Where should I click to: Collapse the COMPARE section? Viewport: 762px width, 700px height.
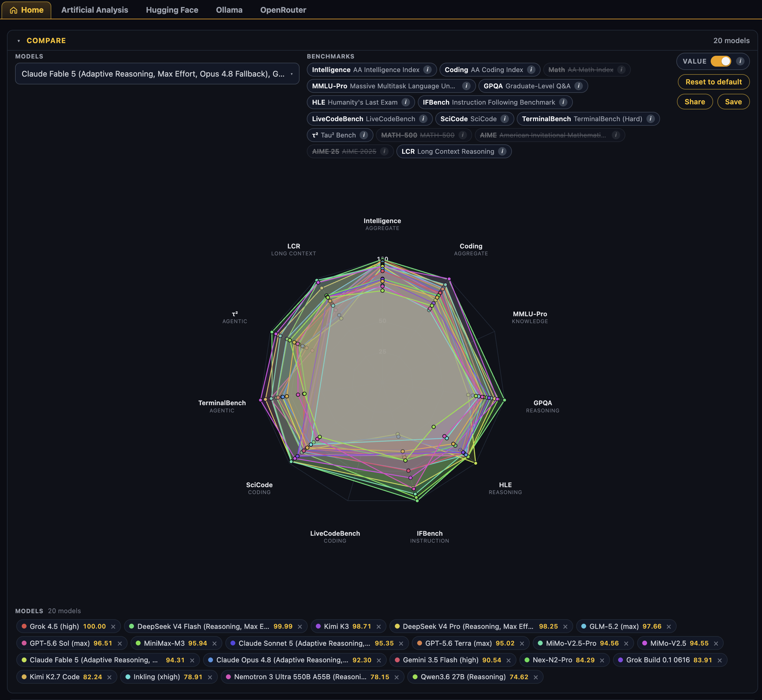point(19,41)
